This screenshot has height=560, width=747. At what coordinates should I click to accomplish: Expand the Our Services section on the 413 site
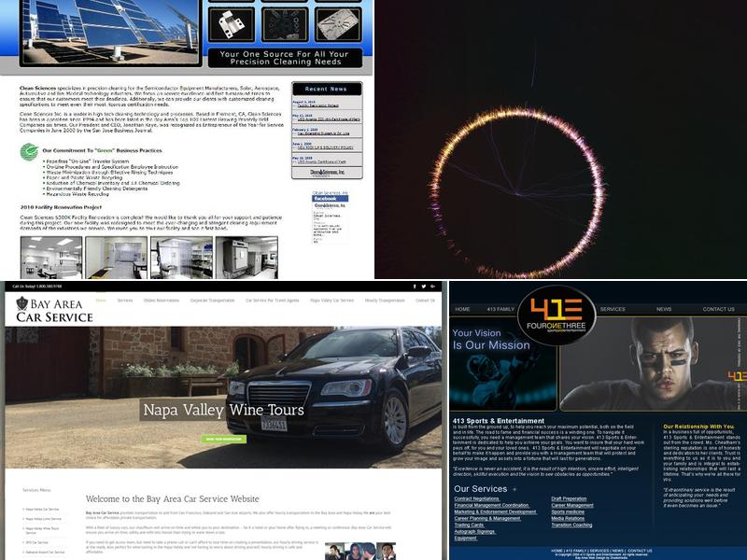pyautogui.click(x=514, y=491)
